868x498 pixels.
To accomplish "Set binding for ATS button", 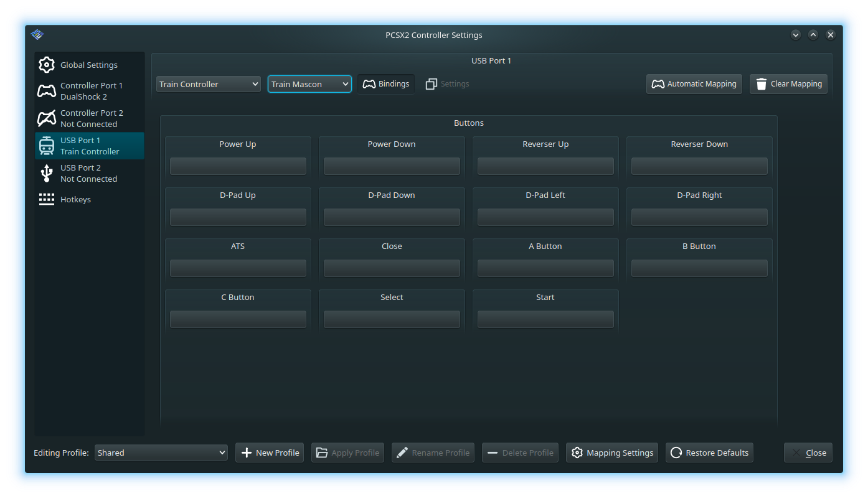I will (x=238, y=268).
